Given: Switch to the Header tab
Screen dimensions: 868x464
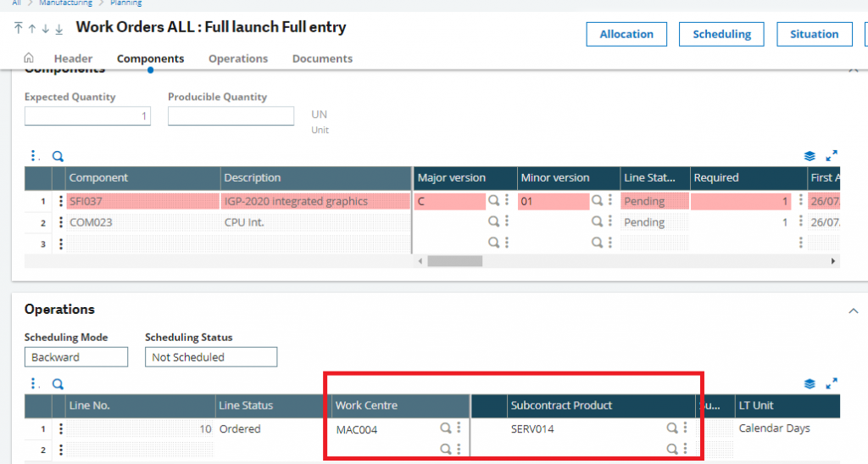Looking at the screenshot, I should 73,59.
